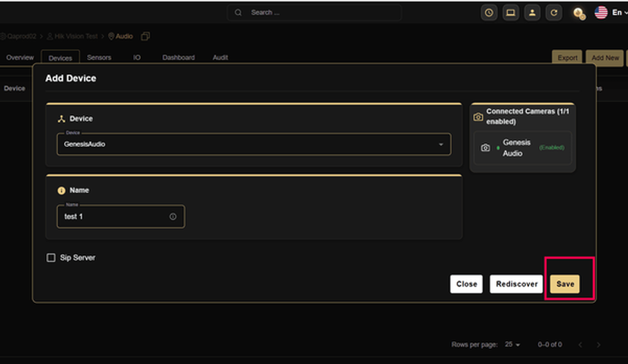Click the clock history icon in top bar

tap(488, 13)
